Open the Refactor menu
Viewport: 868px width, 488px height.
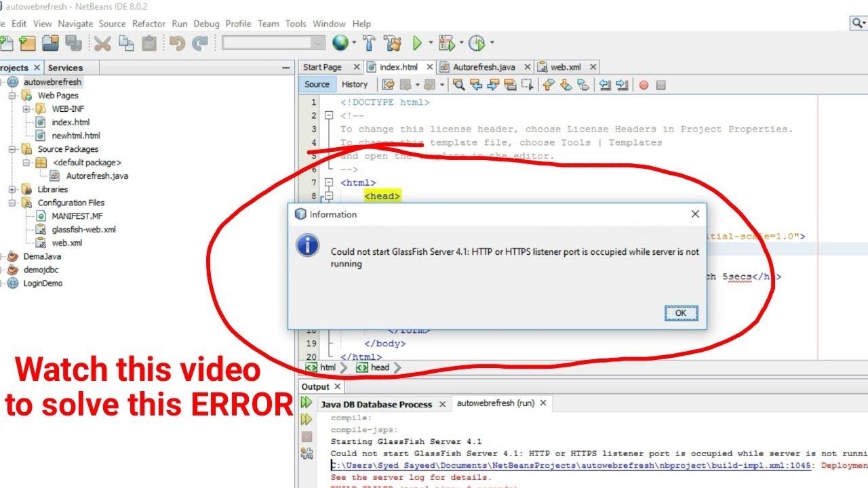(x=149, y=24)
